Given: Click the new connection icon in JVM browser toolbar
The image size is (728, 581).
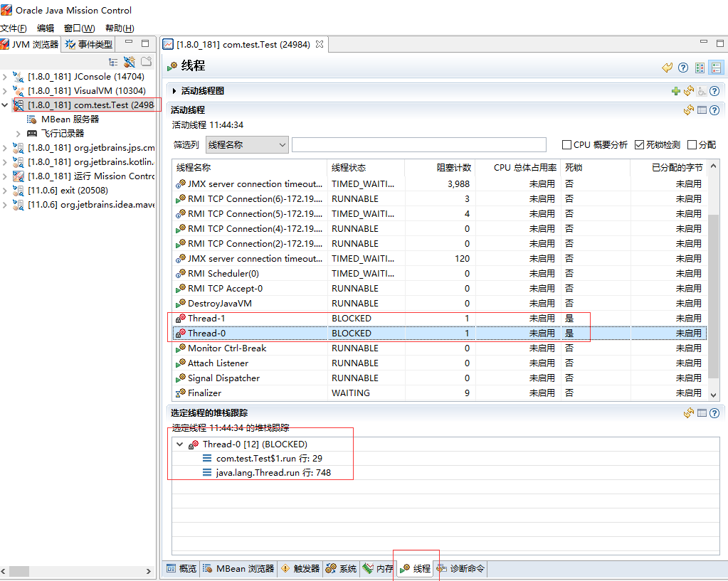Looking at the screenshot, I should coord(130,62).
